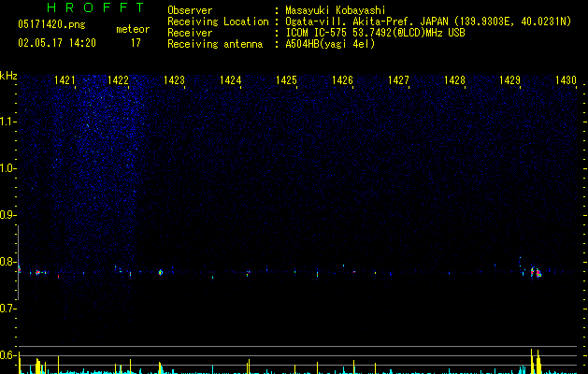Click the 1428 time marker
The image size is (588, 374).
click(x=454, y=80)
